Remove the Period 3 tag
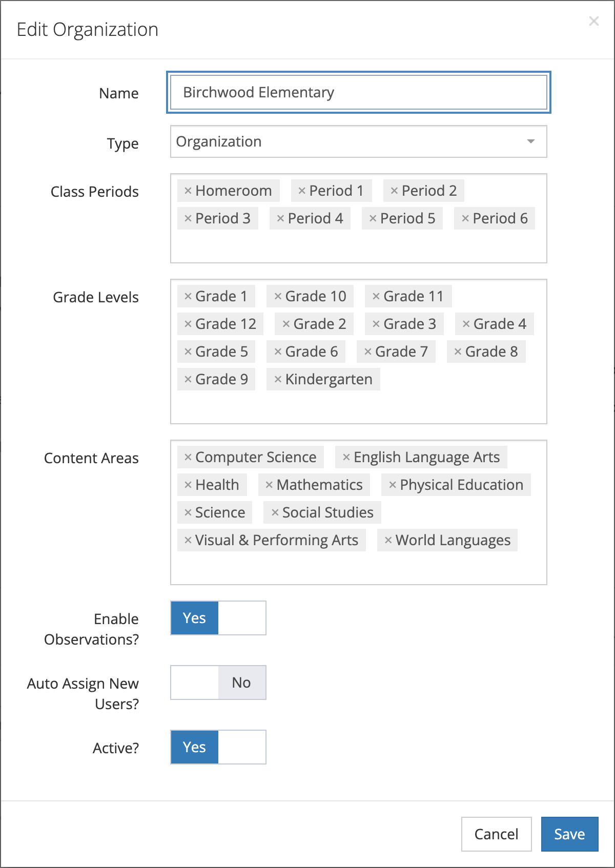The image size is (615, 868). 188,219
